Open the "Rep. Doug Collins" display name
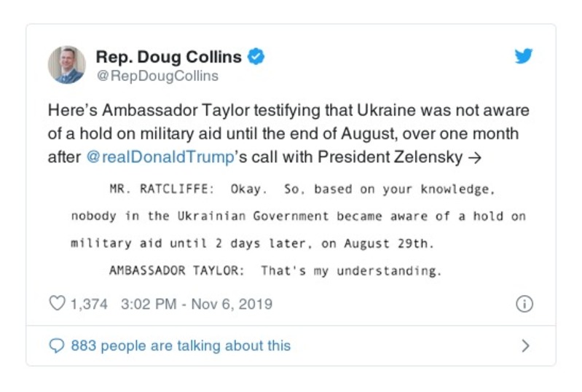This screenshot has width=582, height=392. click(170, 56)
